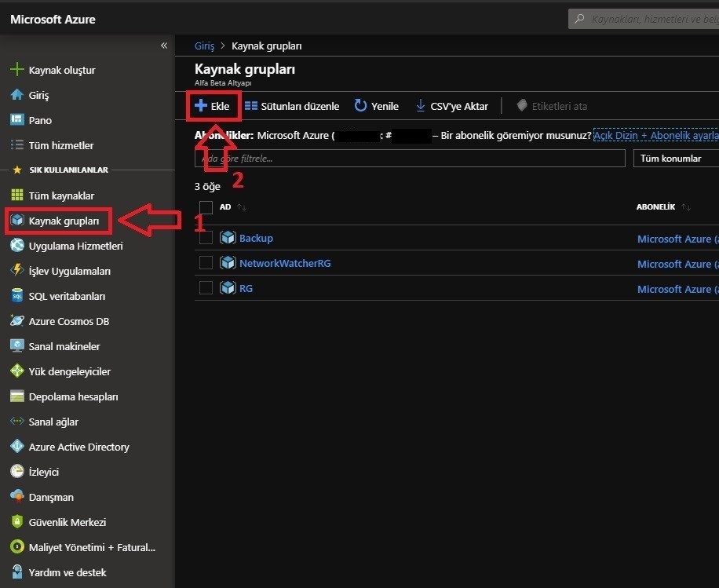Collapse the sidebar with the double chevron
This screenshot has width=719, height=588.
pos(164,46)
